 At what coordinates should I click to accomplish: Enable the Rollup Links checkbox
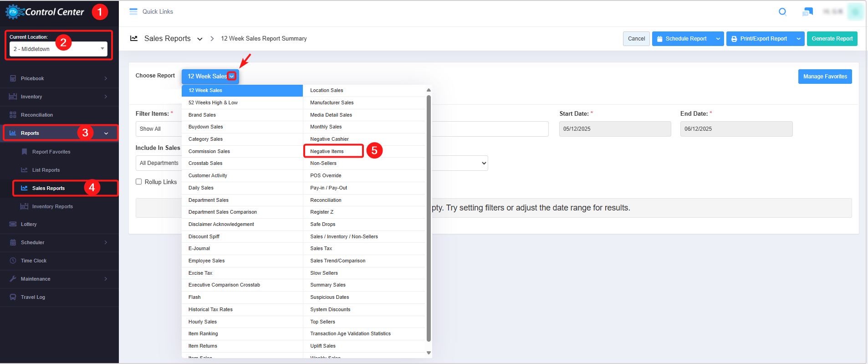click(x=139, y=182)
